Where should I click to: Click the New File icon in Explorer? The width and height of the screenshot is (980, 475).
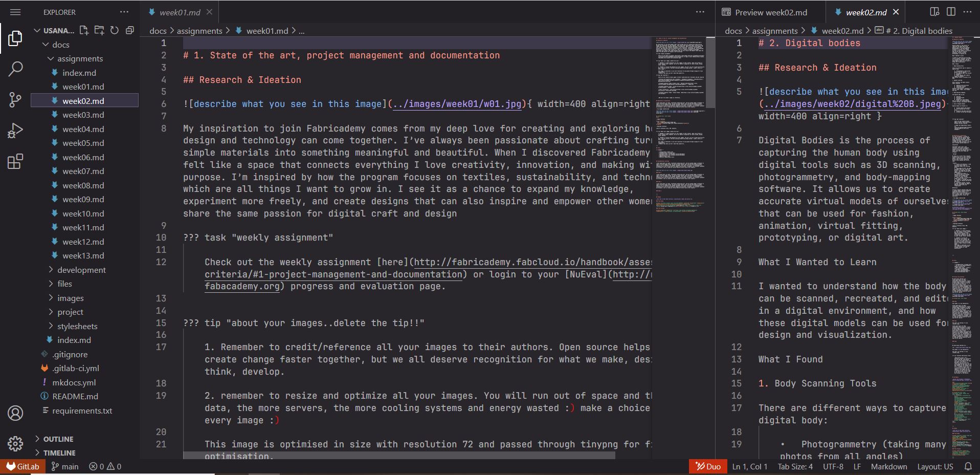84,31
